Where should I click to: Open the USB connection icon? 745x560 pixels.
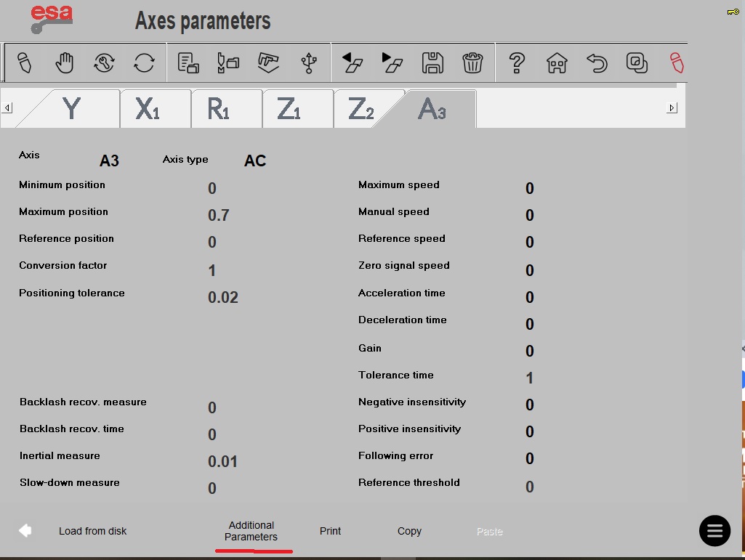pos(309,62)
